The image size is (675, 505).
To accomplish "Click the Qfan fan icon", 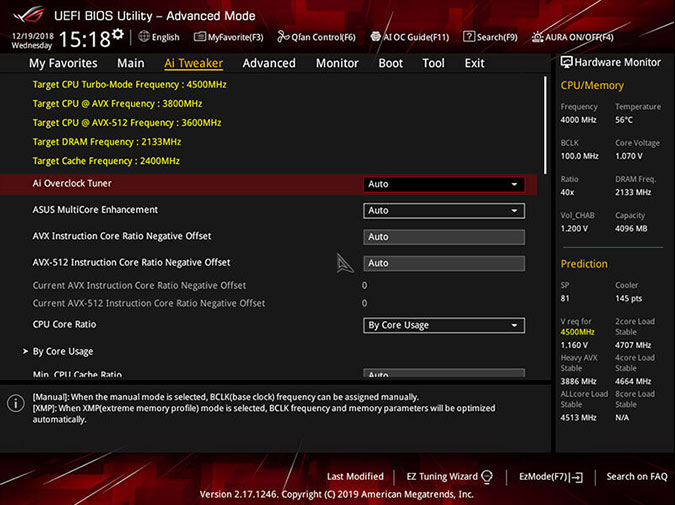I will tap(283, 37).
